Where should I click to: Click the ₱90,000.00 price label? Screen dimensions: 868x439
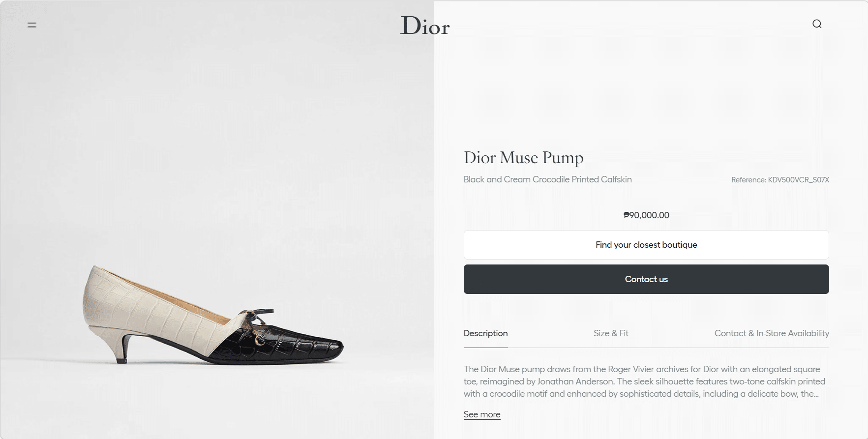[x=646, y=215]
